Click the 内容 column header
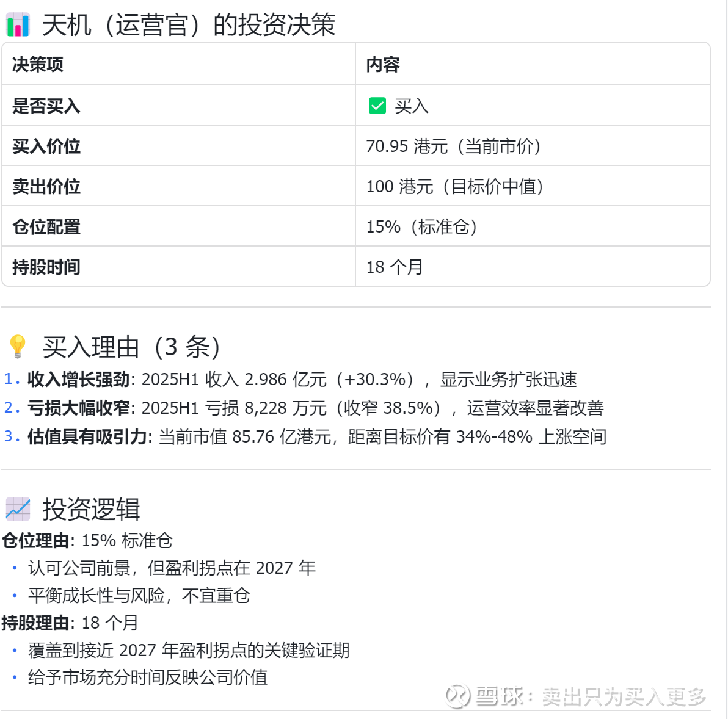 [x=383, y=64]
